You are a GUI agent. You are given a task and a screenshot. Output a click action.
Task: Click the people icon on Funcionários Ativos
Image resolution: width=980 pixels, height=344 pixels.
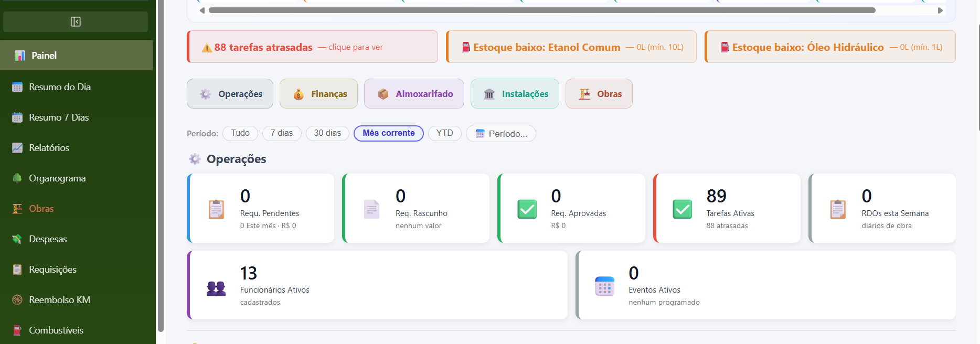tap(216, 288)
